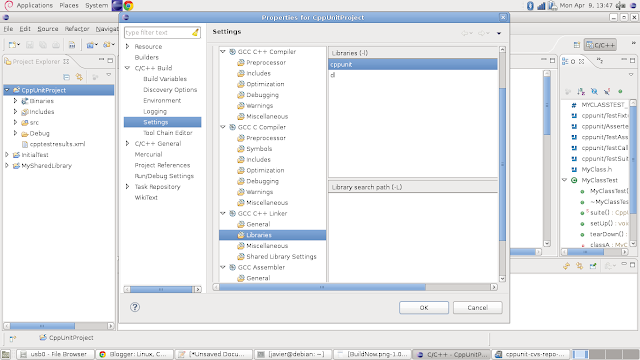640x360 pixels.
Task: Expand the C/C++ General category
Action: click(x=127, y=144)
